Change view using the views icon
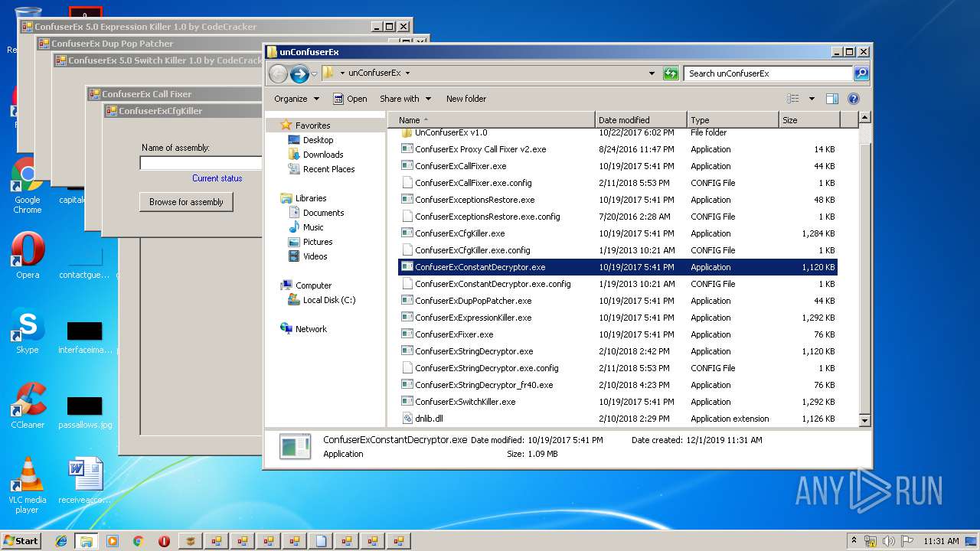980x551 pixels. [793, 99]
